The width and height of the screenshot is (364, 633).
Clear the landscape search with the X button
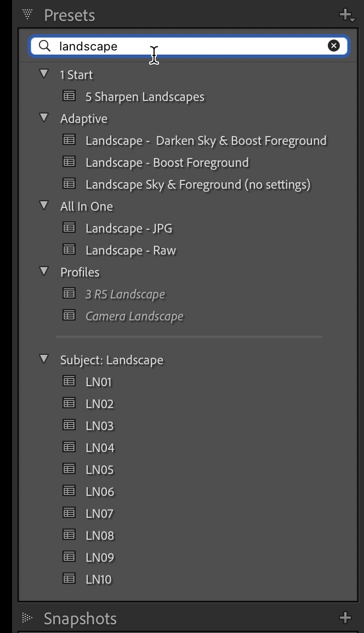tap(334, 46)
